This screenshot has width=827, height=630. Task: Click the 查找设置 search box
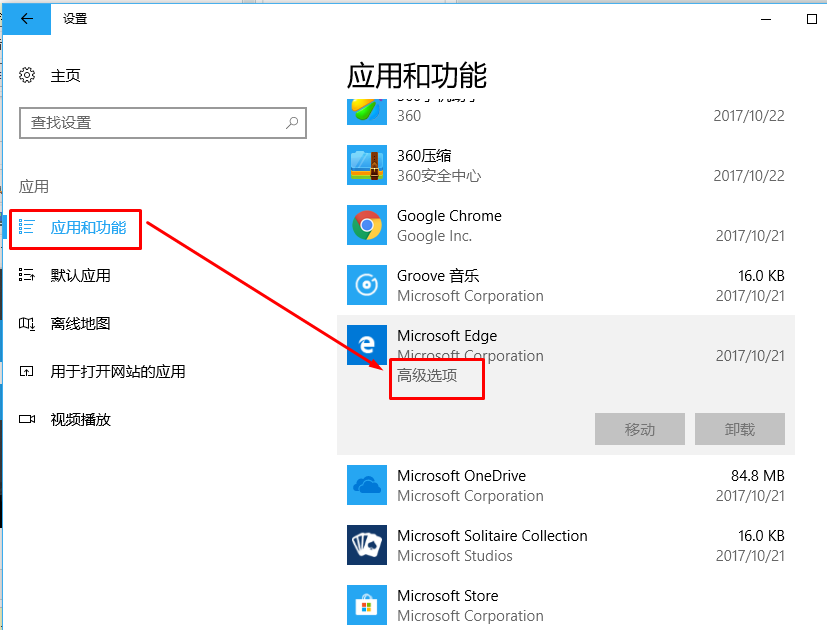pyautogui.click(x=163, y=122)
